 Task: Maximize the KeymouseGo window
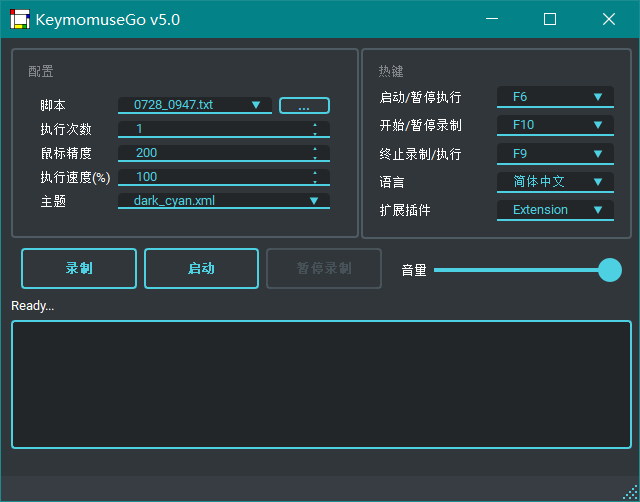point(550,19)
